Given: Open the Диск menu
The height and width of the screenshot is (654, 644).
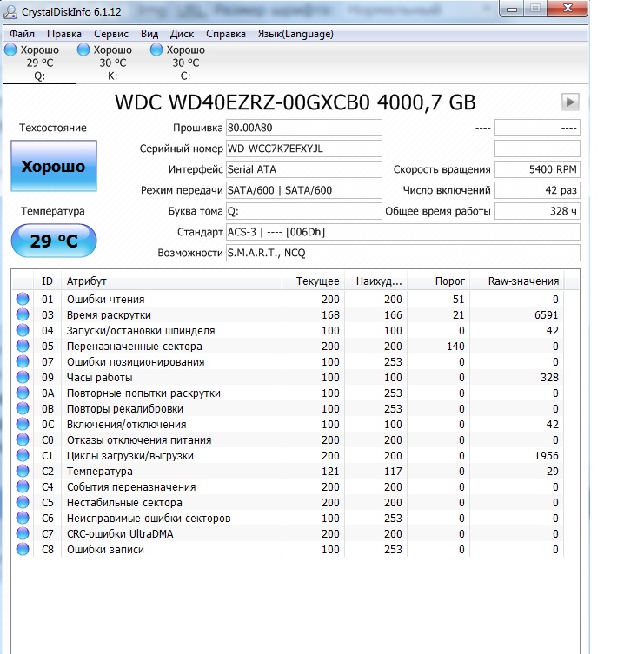Looking at the screenshot, I should [182, 34].
